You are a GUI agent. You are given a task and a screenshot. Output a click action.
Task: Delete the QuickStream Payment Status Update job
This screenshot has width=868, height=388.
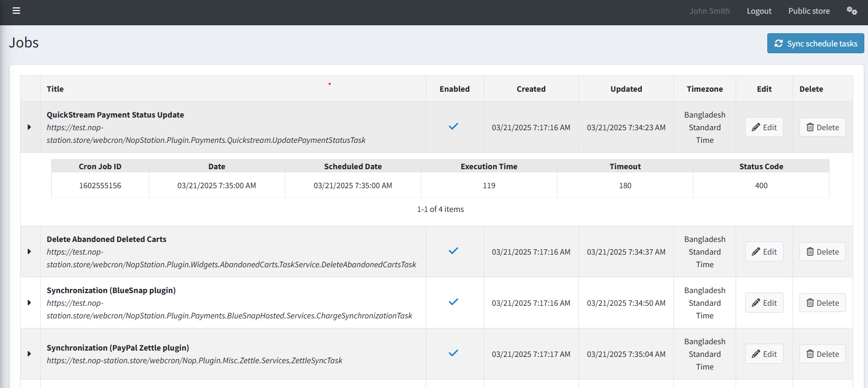point(823,127)
